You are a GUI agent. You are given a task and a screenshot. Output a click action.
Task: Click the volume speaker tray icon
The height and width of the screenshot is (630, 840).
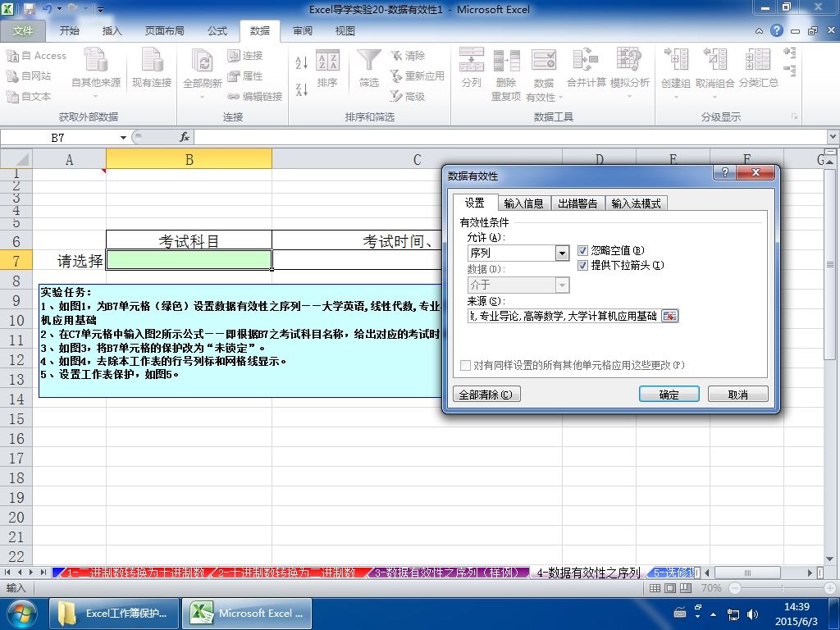click(753, 614)
